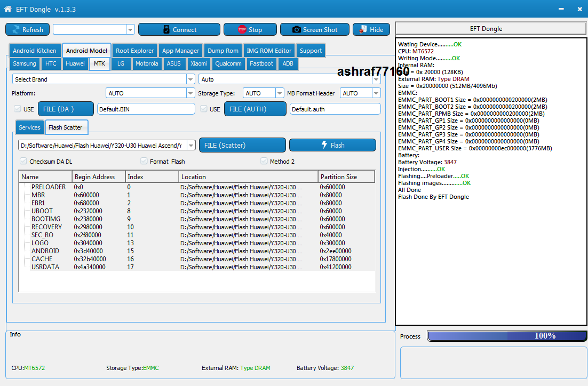Select the RECOVERY partition row

[x=197, y=227]
